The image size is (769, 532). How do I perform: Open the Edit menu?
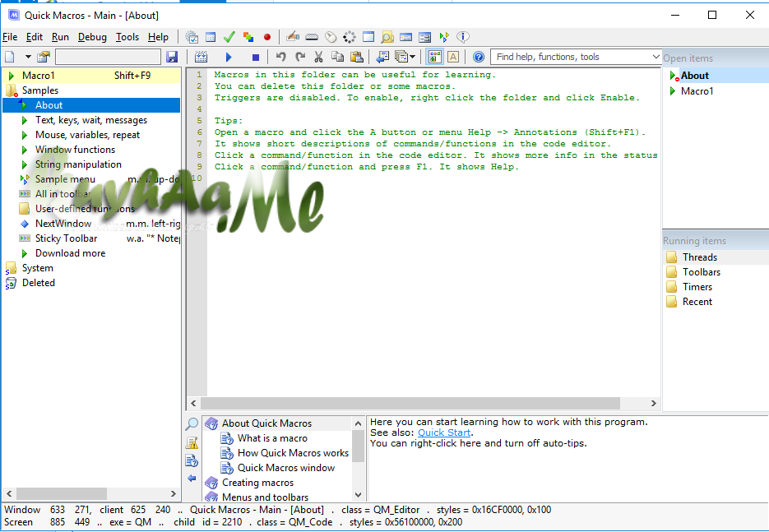pos(35,37)
